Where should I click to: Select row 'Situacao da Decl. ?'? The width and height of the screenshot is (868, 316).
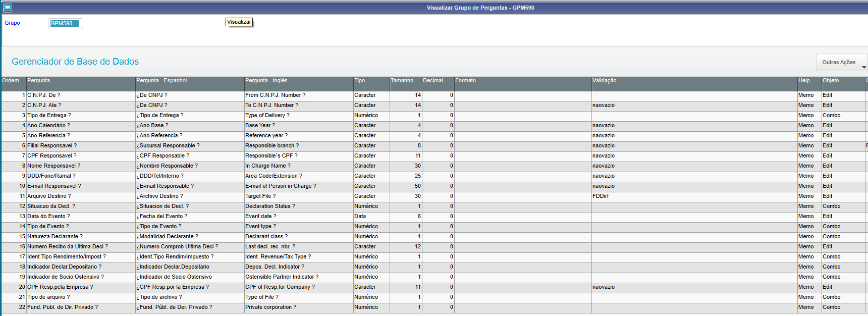tap(434, 206)
